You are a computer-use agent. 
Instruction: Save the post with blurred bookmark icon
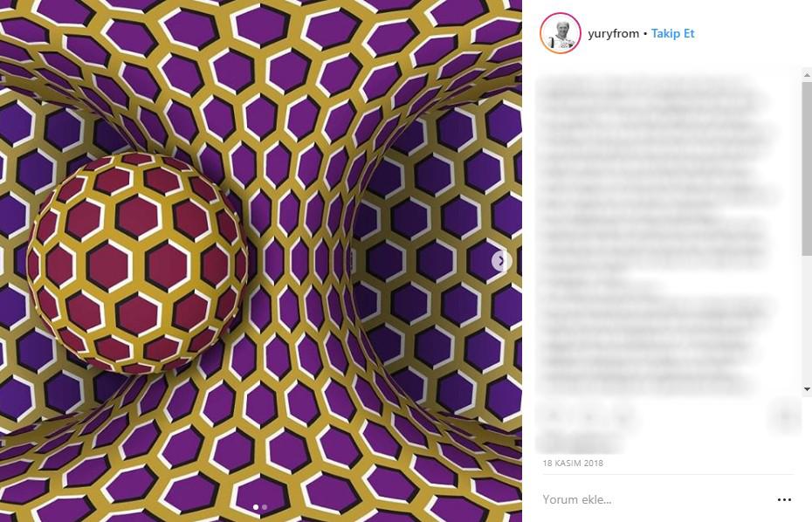coord(786,416)
